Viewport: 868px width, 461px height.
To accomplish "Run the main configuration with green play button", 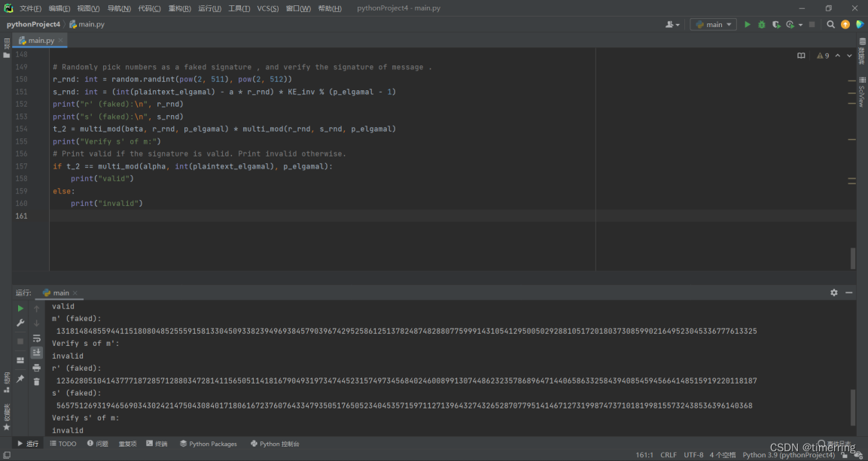I will [747, 24].
